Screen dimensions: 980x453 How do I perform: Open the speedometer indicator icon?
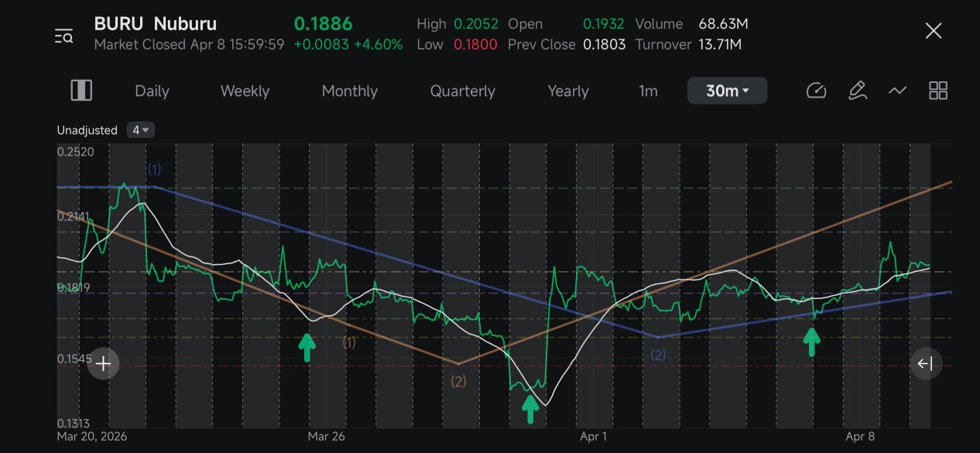[817, 91]
